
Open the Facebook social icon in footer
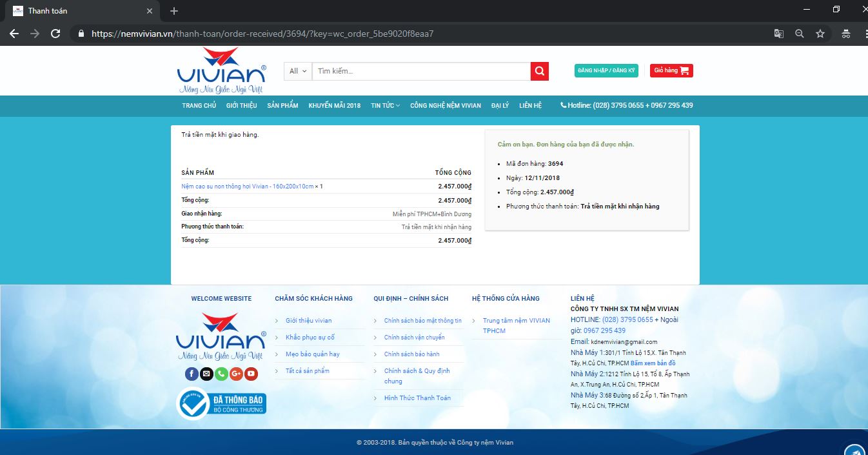(x=192, y=374)
